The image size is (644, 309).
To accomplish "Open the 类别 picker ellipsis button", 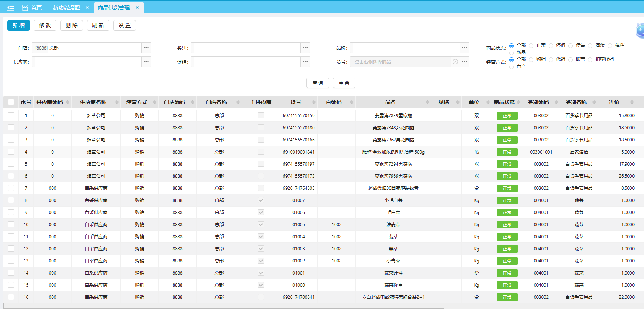I will tap(305, 48).
